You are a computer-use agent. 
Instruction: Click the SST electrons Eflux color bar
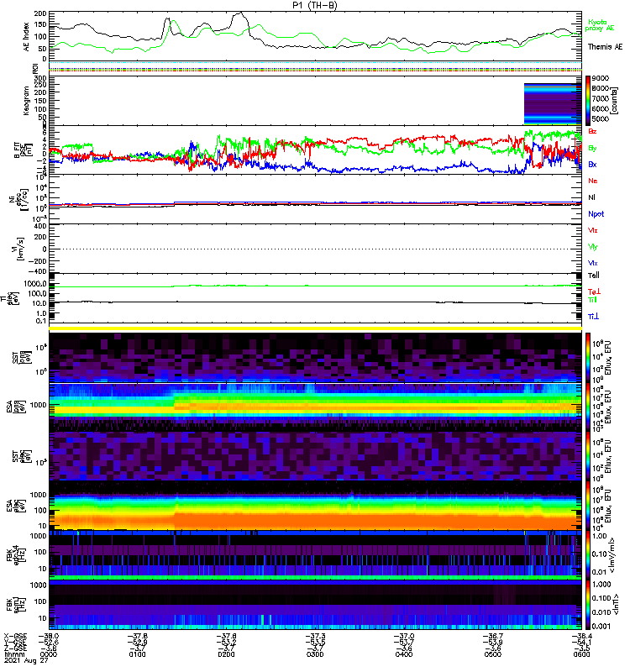point(588,456)
